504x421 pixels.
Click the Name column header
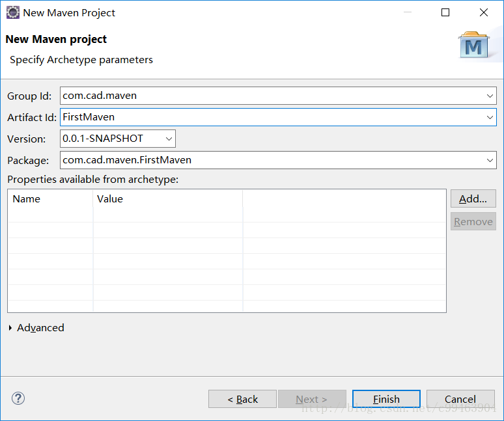[50, 198]
